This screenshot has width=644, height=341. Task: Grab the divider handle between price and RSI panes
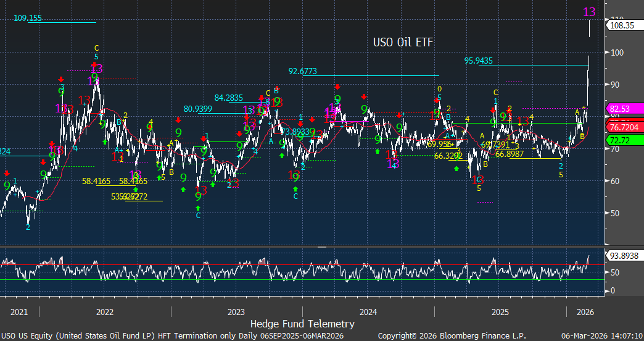point(321,246)
